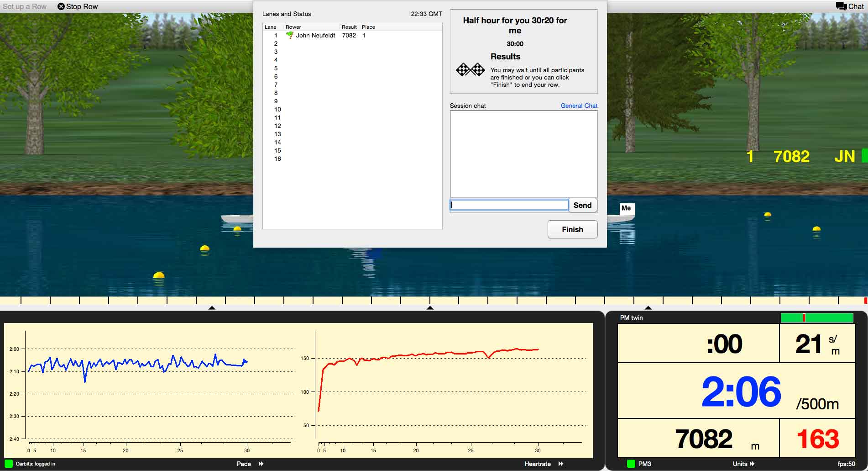
Task: Open the Chat menu at top right
Action: click(x=850, y=6)
